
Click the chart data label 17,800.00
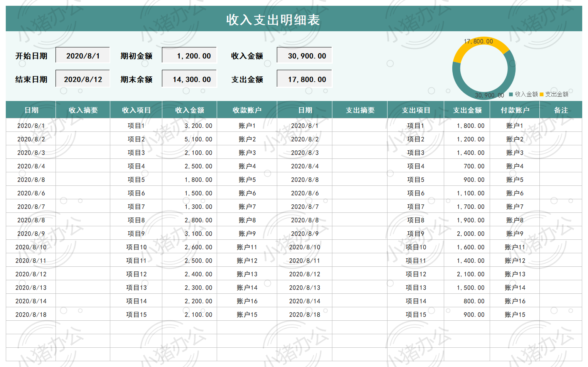[478, 41]
